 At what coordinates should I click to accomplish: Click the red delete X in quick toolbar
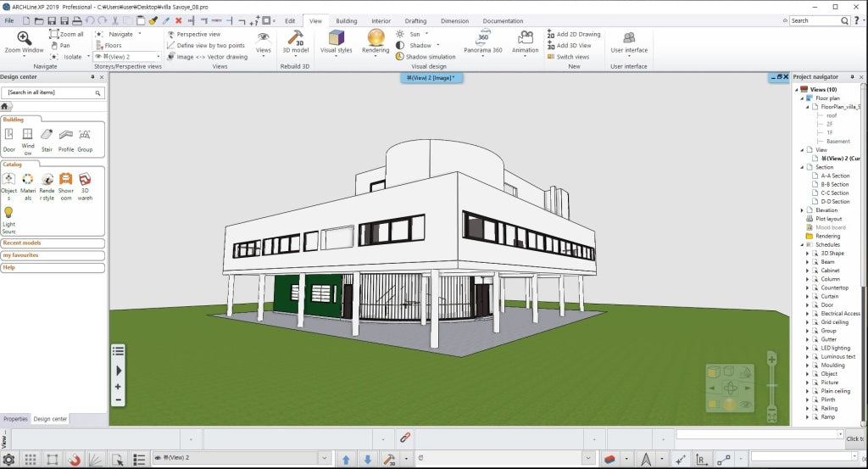click(x=178, y=20)
